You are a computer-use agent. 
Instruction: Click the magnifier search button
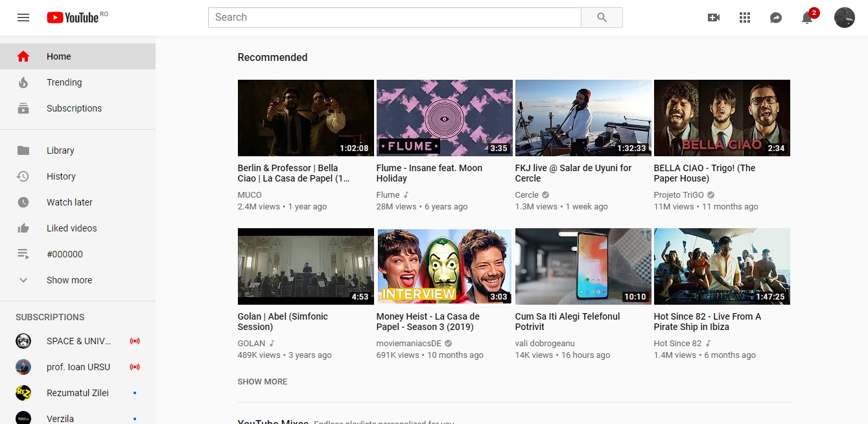pyautogui.click(x=602, y=18)
